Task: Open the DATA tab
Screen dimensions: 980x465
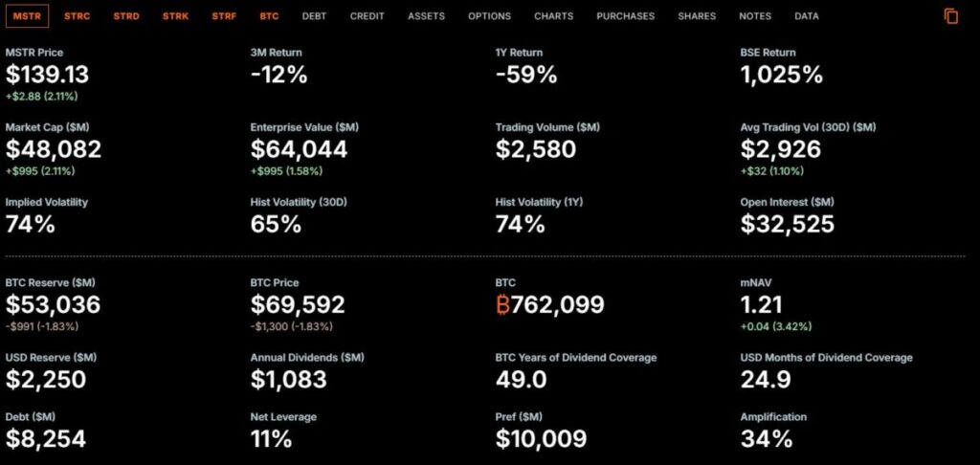Action: pyautogui.click(x=806, y=16)
